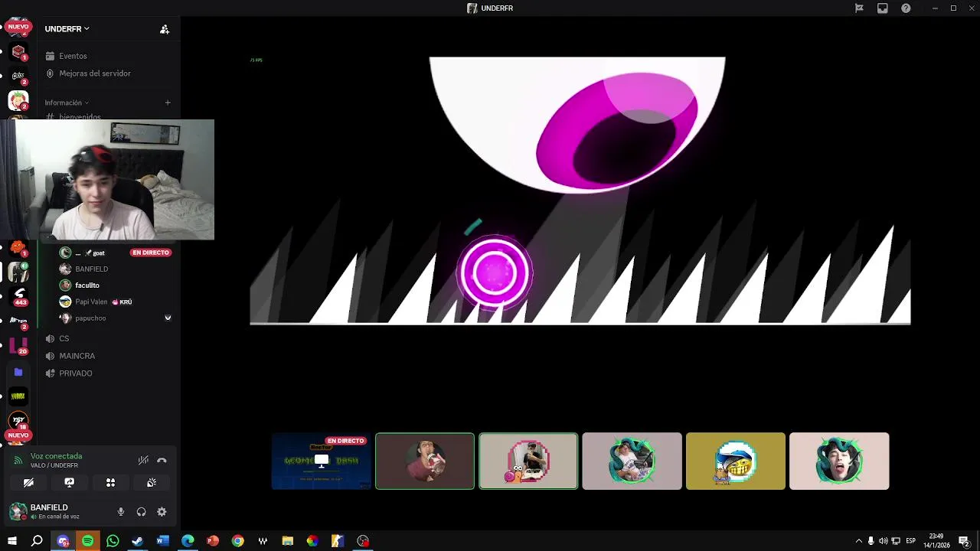
Task: Open the taskbar clock and date
Action: [936, 541]
